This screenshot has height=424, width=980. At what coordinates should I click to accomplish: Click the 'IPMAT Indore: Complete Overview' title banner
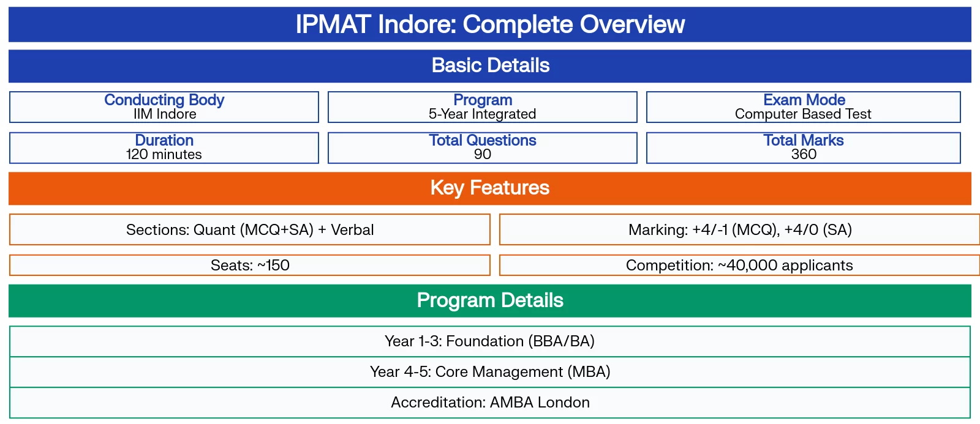coord(489,24)
